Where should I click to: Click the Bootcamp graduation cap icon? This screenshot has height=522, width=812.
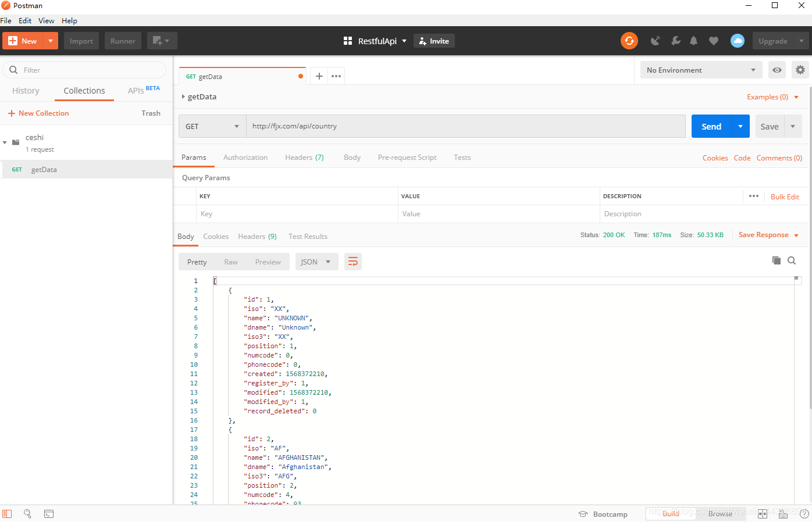(583, 514)
